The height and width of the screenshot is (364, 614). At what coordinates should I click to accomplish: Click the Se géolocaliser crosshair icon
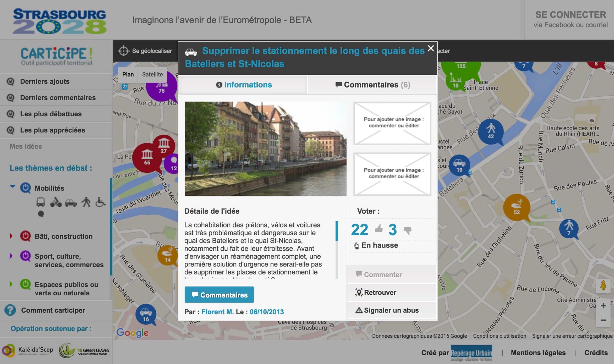click(x=123, y=51)
